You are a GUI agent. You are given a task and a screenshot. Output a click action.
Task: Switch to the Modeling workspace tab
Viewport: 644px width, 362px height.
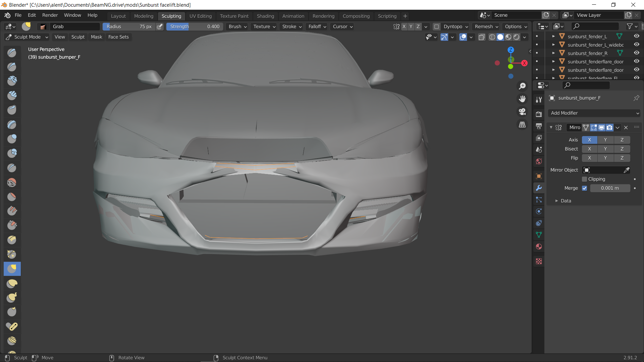pos(144,16)
